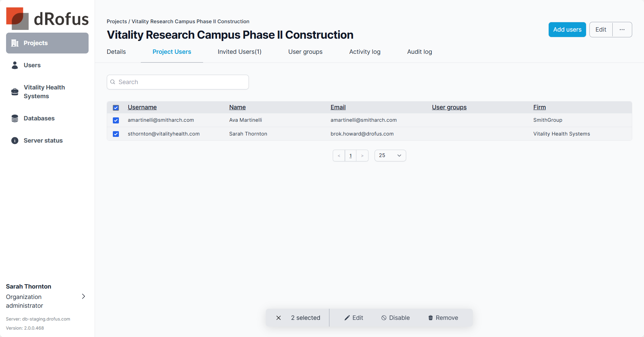Deselect the sthornton@vitalityhealth.com row checkbox
Image resolution: width=644 pixels, height=337 pixels.
(116, 134)
